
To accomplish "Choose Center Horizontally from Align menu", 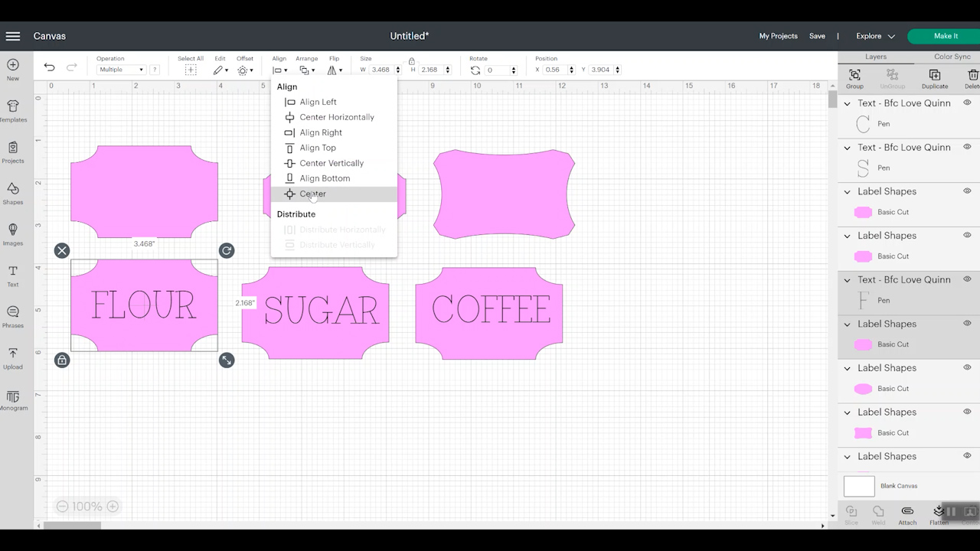I will pyautogui.click(x=334, y=117).
